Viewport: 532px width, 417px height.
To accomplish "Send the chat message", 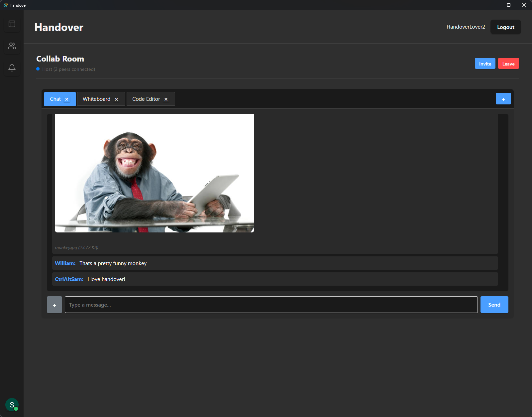I will coord(494,304).
